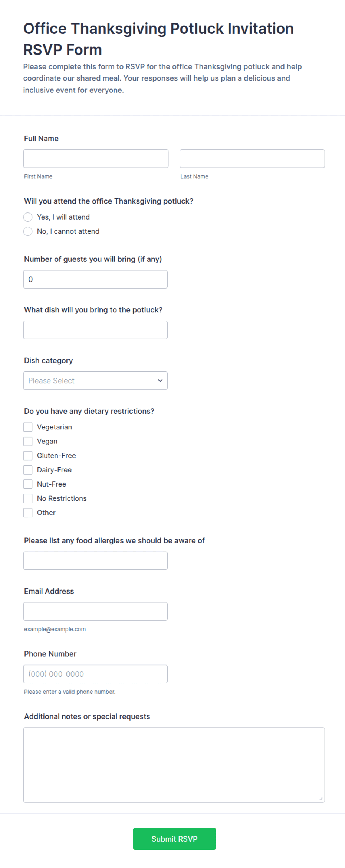Click the potluck dish name field

tap(95, 330)
